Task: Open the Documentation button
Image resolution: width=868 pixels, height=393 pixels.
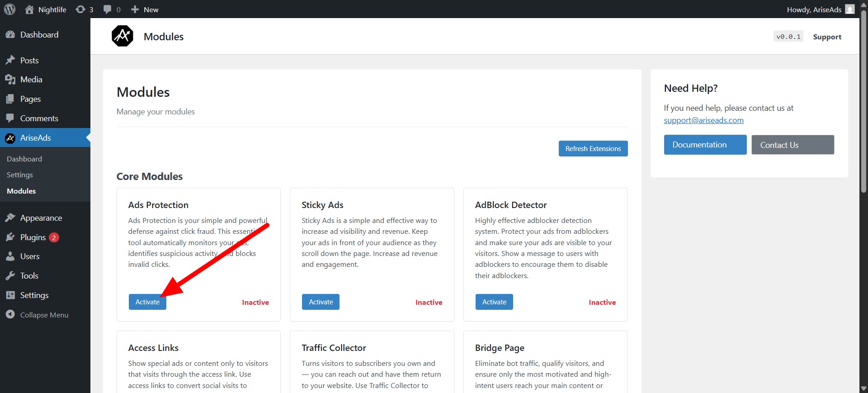Action: pos(705,145)
